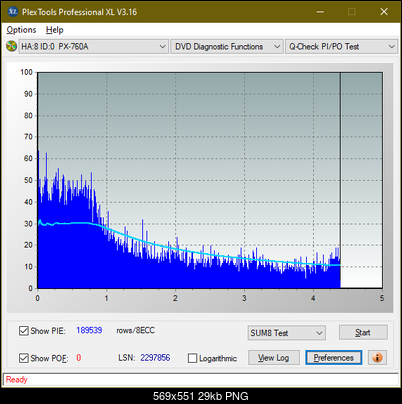Open the Help menu
The image size is (402, 404).
point(54,30)
